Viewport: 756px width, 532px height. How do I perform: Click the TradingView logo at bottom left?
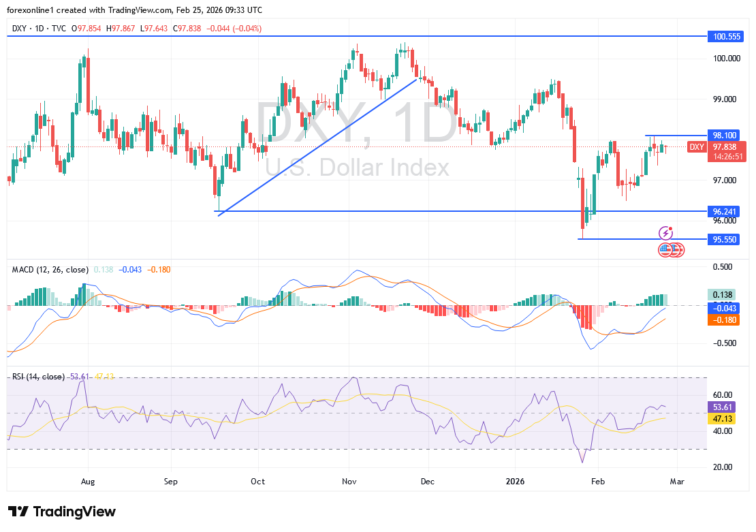coord(61,512)
